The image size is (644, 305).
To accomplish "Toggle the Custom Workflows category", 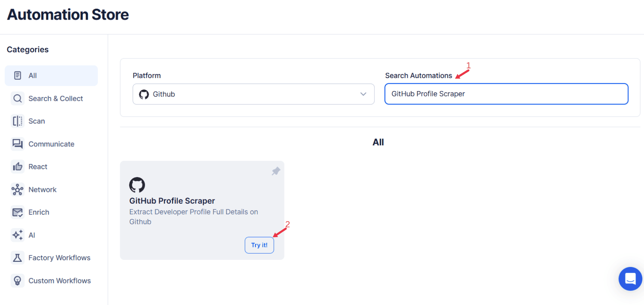I will 59,280.
